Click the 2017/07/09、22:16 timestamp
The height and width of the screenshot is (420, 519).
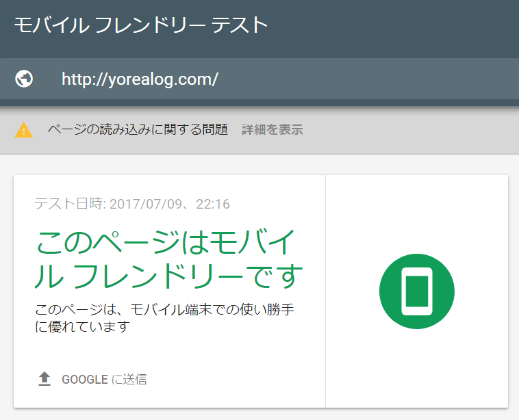[x=169, y=204]
